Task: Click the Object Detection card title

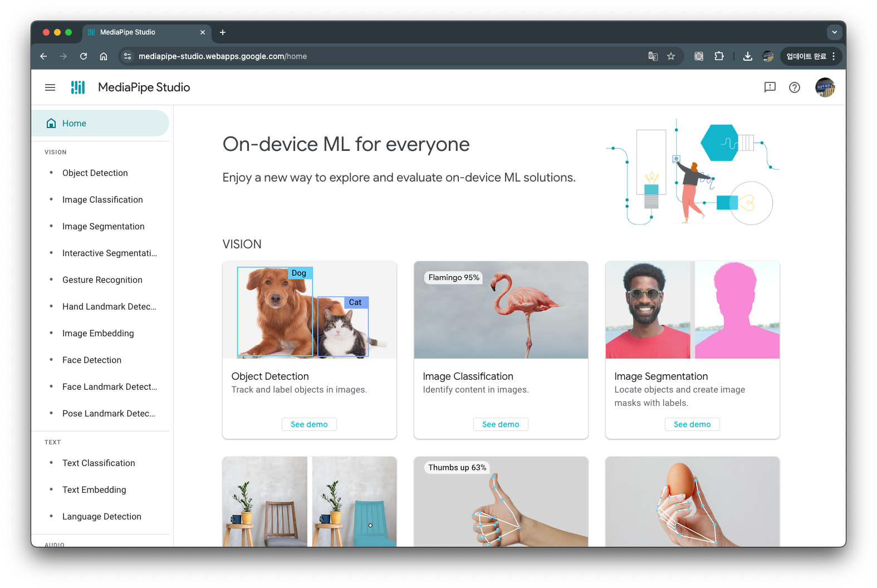Action: (270, 376)
